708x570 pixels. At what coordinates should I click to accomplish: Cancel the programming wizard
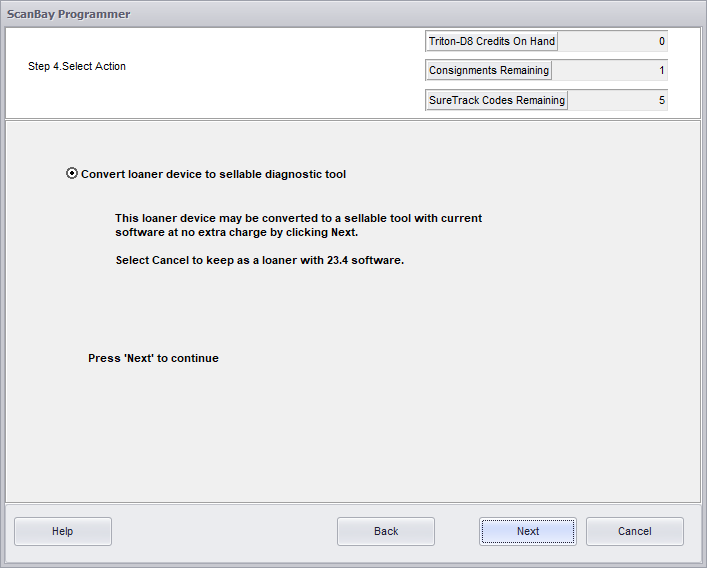634,531
